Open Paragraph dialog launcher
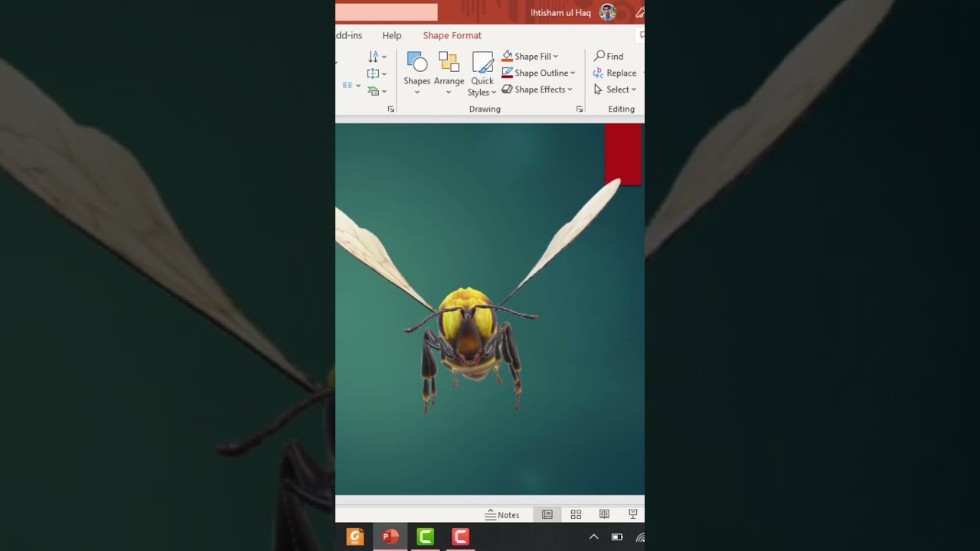 click(x=390, y=109)
